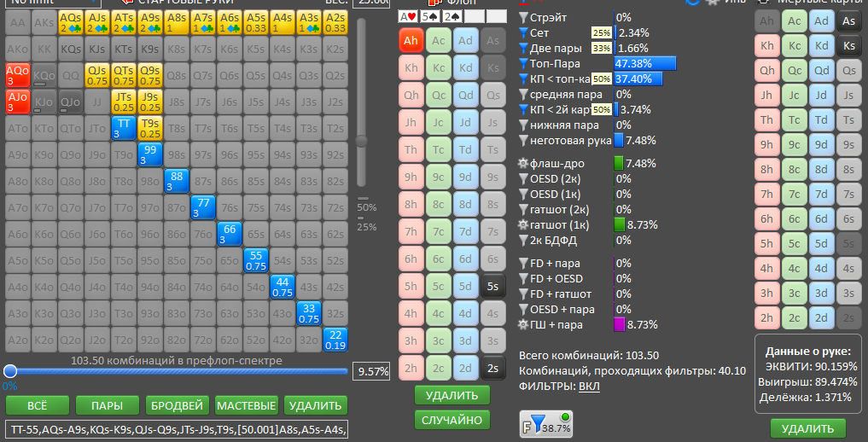Click the 2♠ board card slot

[x=452, y=16]
